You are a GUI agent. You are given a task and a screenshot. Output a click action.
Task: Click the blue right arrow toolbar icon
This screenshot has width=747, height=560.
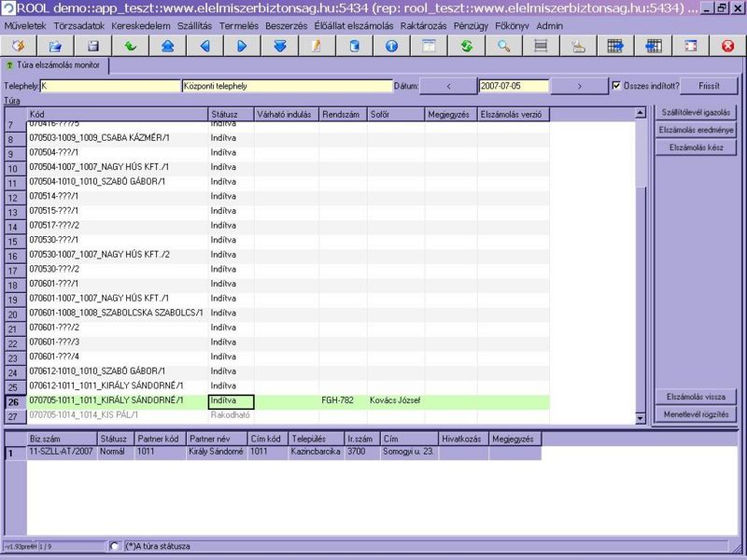pyautogui.click(x=242, y=46)
